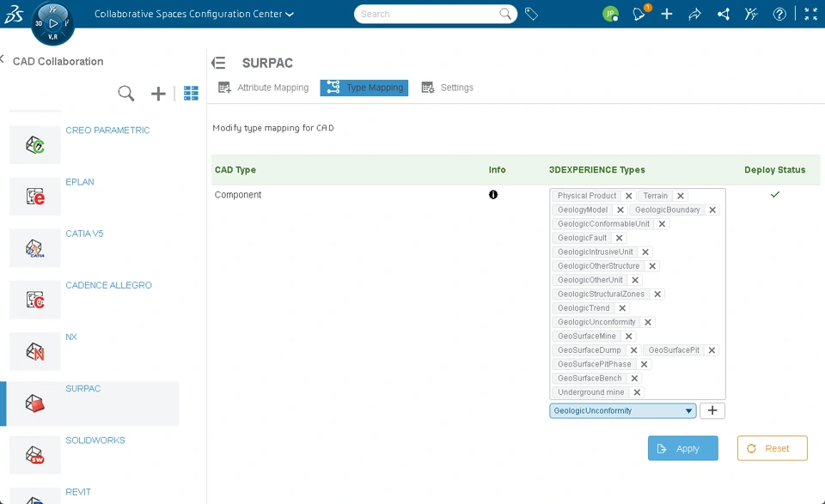Select CREO PARAMETRIC connector
The width and height of the screenshot is (825, 504).
107,130
